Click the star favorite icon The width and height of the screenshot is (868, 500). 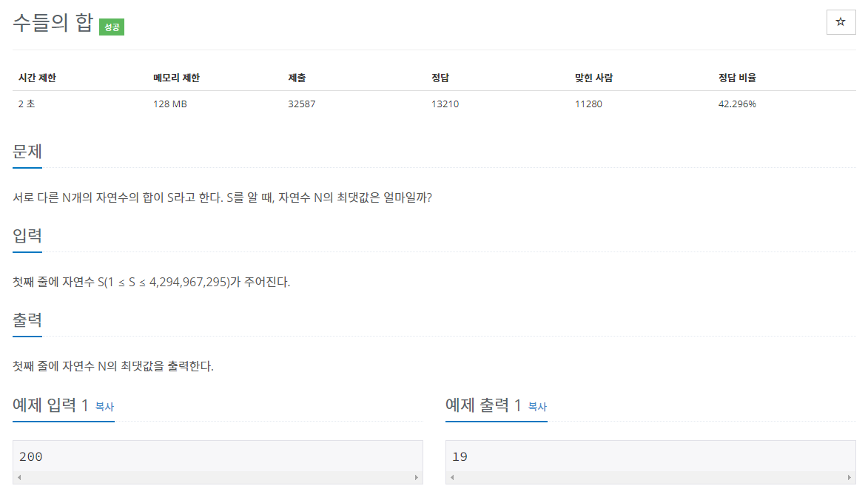tap(841, 22)
